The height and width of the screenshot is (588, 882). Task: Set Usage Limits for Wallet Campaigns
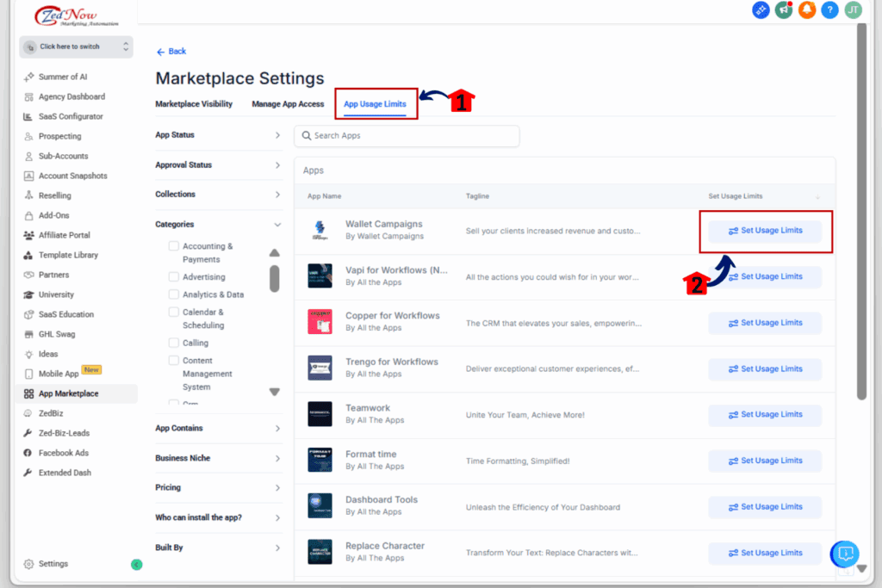(765, 231)
